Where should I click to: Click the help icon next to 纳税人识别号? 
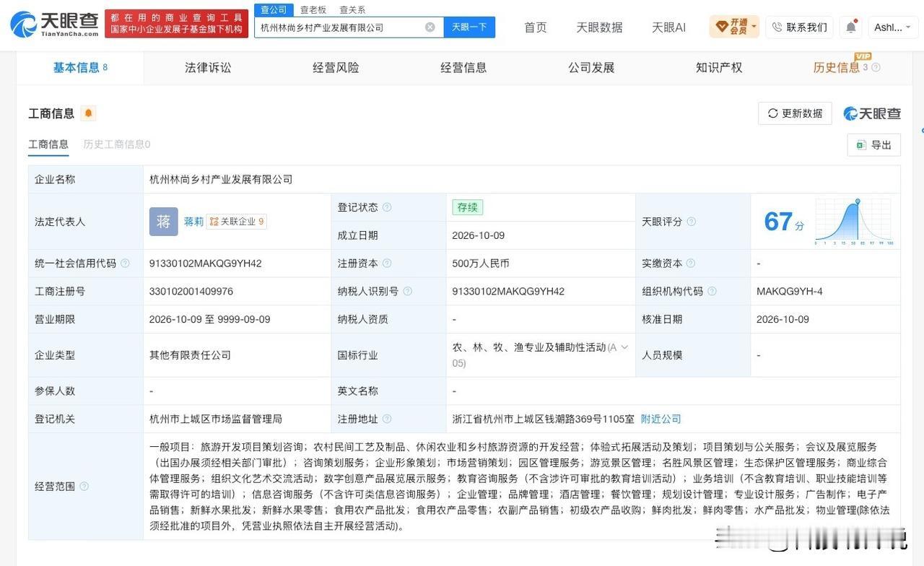click(407, 292)
